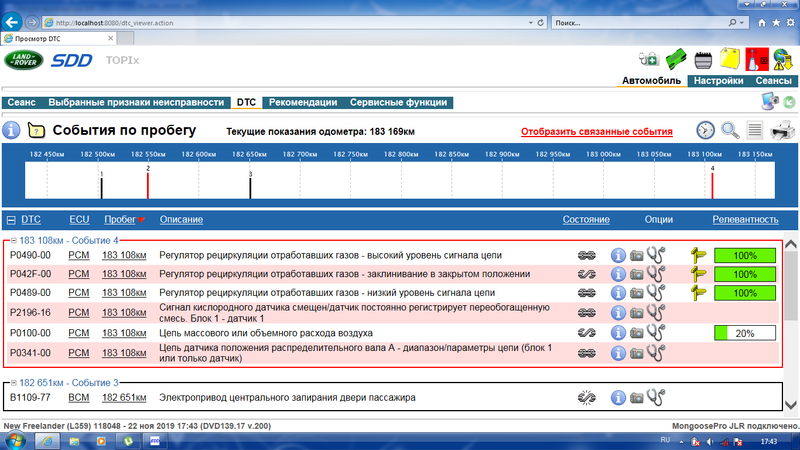800x450 pixels.
Task: Select the DTC tab
Action: click(246, 103)
